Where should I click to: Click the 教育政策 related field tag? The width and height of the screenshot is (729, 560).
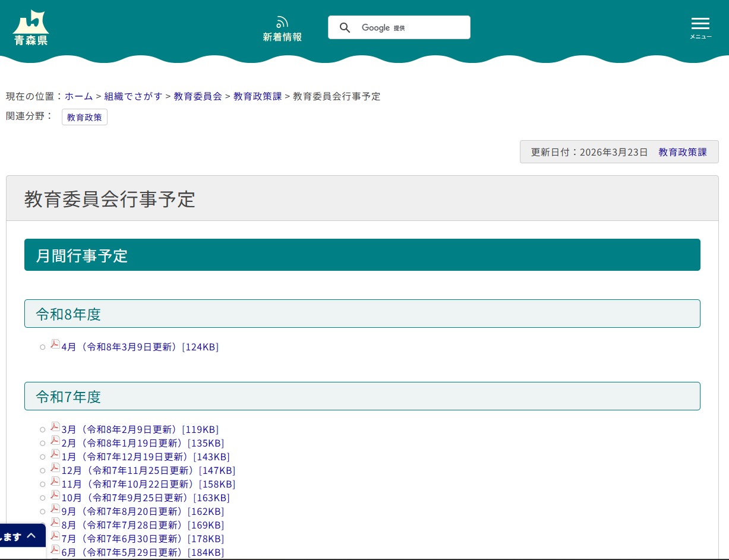tap(84, 117)
